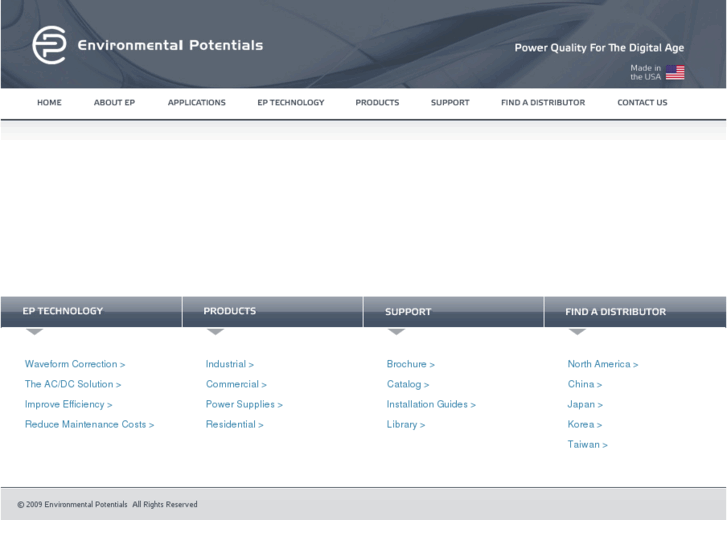Go to APPLICATIONS in the nav bar
This screenshot has height=545, width=727.
[197, 103]
